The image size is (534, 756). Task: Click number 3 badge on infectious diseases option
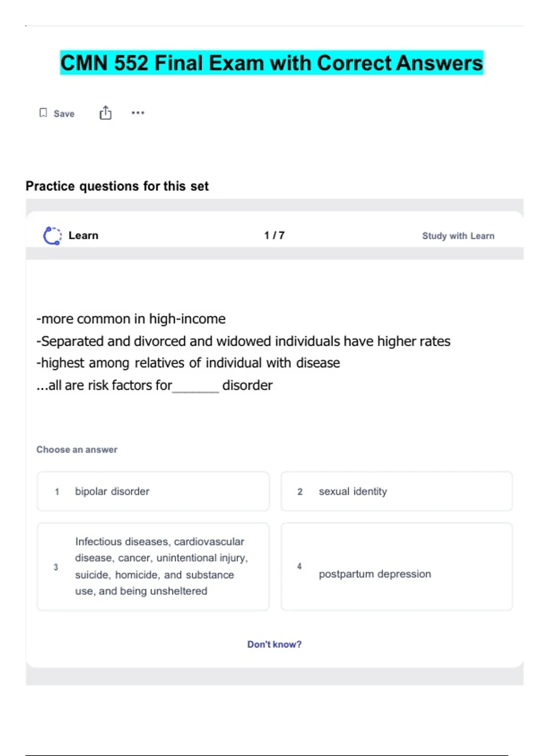coord(56,567)
